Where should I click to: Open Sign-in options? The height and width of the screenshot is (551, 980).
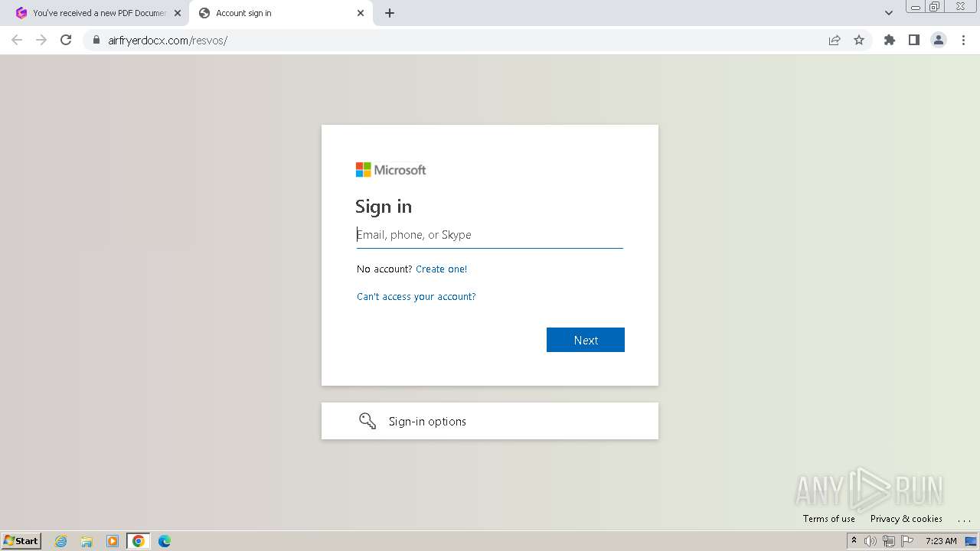(490, 421)
